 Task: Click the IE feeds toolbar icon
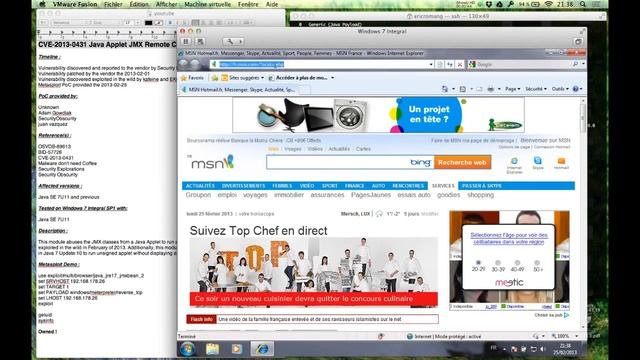462,89
